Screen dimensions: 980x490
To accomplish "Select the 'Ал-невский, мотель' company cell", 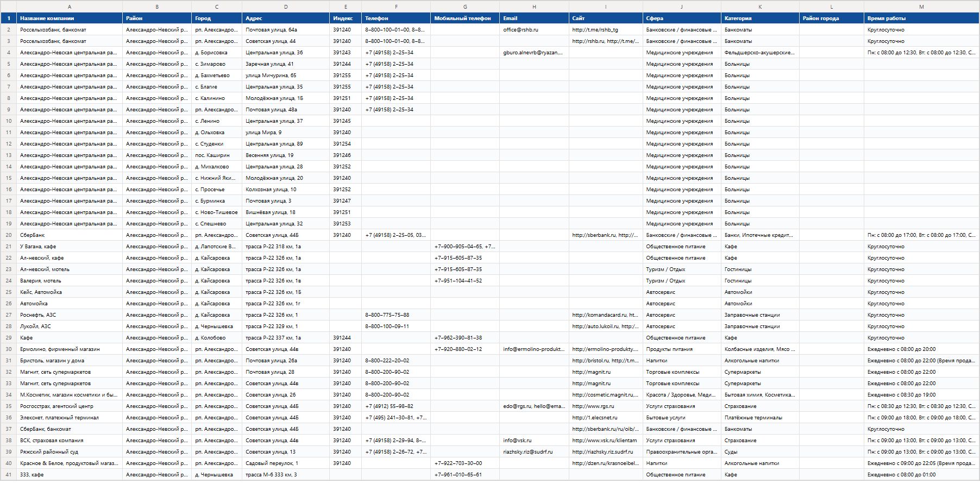I will [70, 269].
